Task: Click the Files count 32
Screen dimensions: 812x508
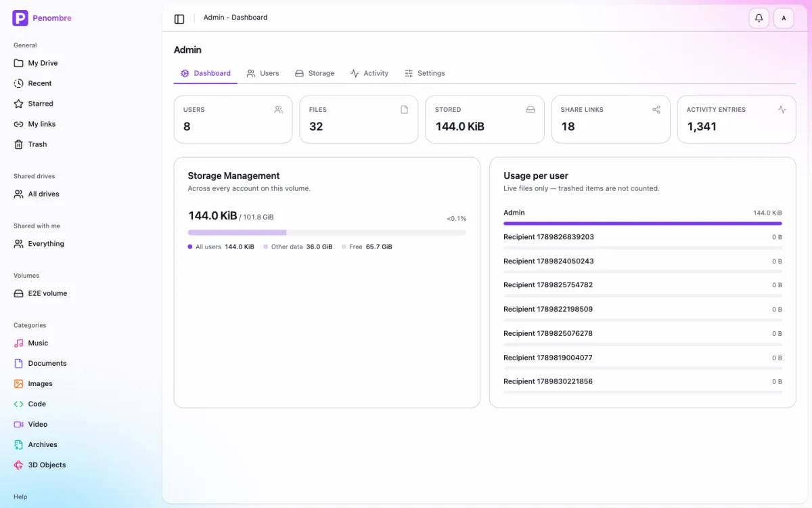Action: click(316, 127)
